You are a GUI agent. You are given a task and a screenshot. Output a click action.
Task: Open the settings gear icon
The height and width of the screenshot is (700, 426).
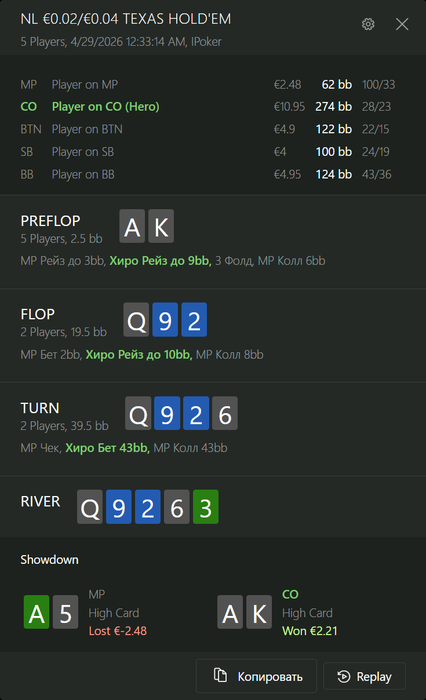pos(368,24)
